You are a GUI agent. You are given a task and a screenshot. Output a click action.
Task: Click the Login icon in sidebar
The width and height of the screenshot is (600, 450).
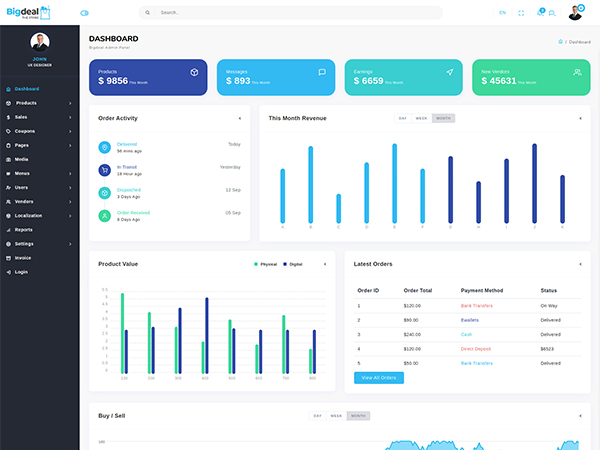[x=8, y=271]
